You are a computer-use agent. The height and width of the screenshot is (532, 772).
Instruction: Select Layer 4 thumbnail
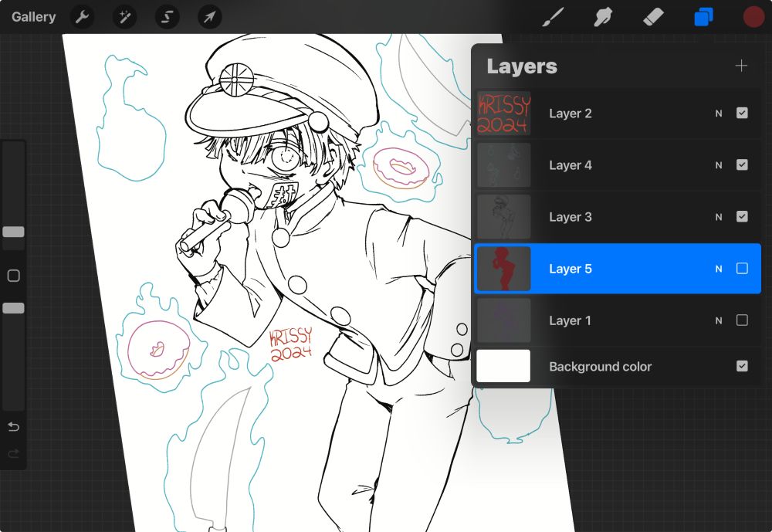(x=503, y=165)
